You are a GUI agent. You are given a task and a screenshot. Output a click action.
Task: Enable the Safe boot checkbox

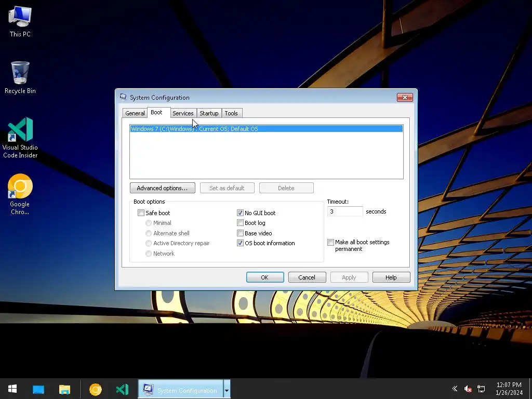tap(141, 212)
